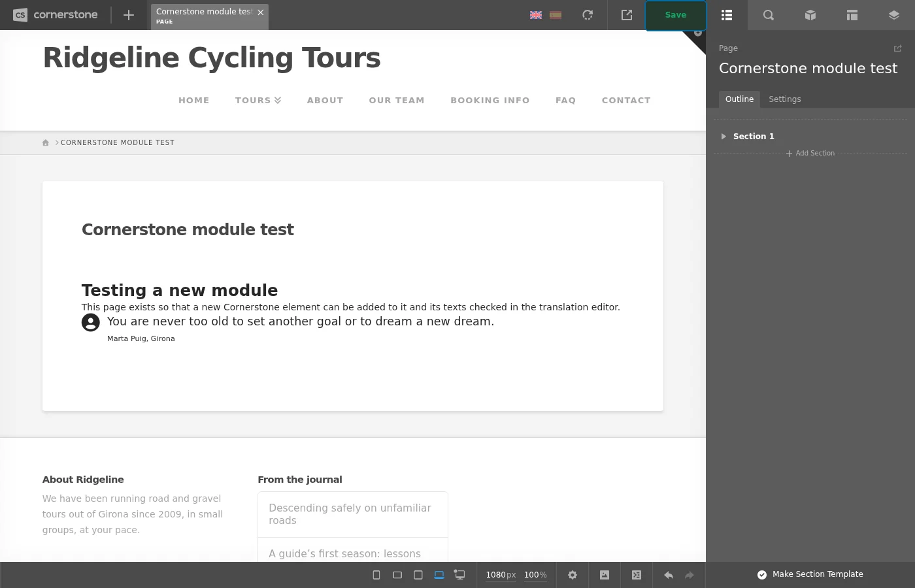Image resolution: width=915 pixels, height=588 pixels.
Task: Open the layout templates panel
Action: (x=852, y=15)
